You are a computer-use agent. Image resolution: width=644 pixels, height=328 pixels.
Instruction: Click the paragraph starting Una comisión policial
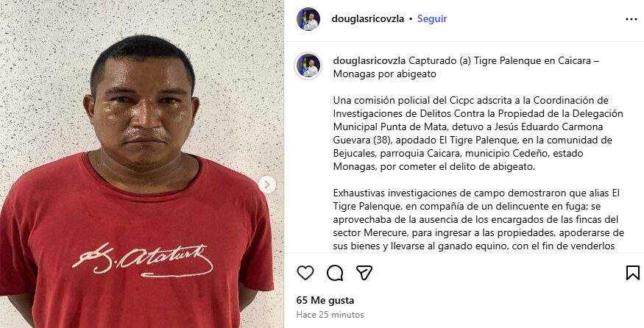point(478,133)
